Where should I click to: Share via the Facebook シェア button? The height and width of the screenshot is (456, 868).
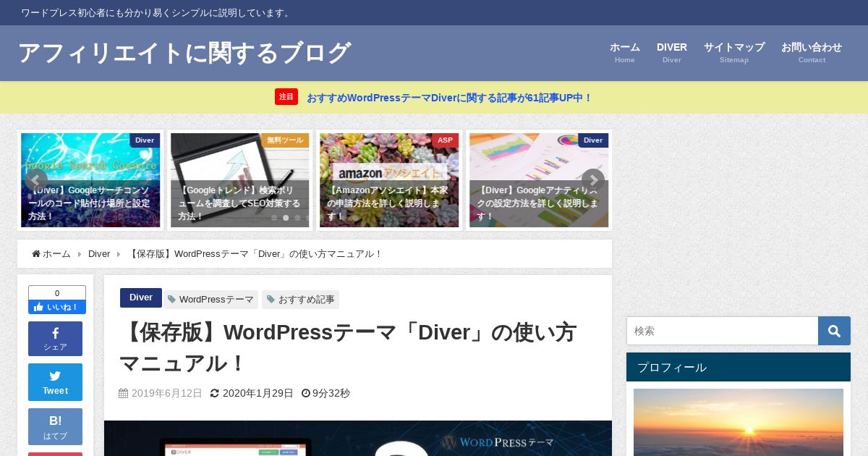(56, 339)
